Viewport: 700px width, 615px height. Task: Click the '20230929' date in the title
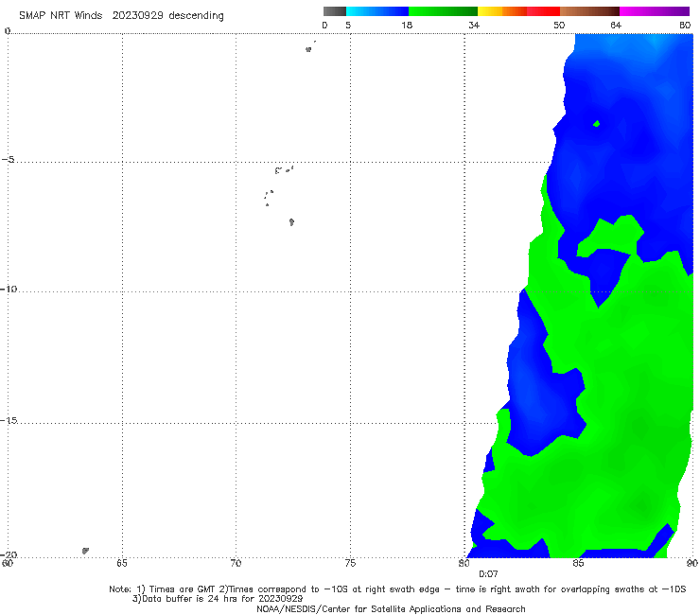point(137,16)
